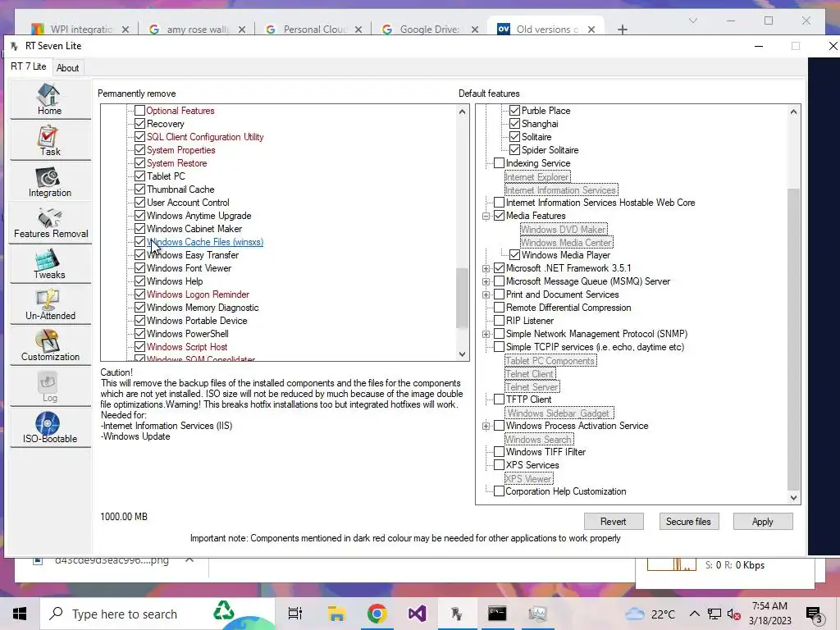Click the Apply button
840x630 pixels.
point(762,521)
